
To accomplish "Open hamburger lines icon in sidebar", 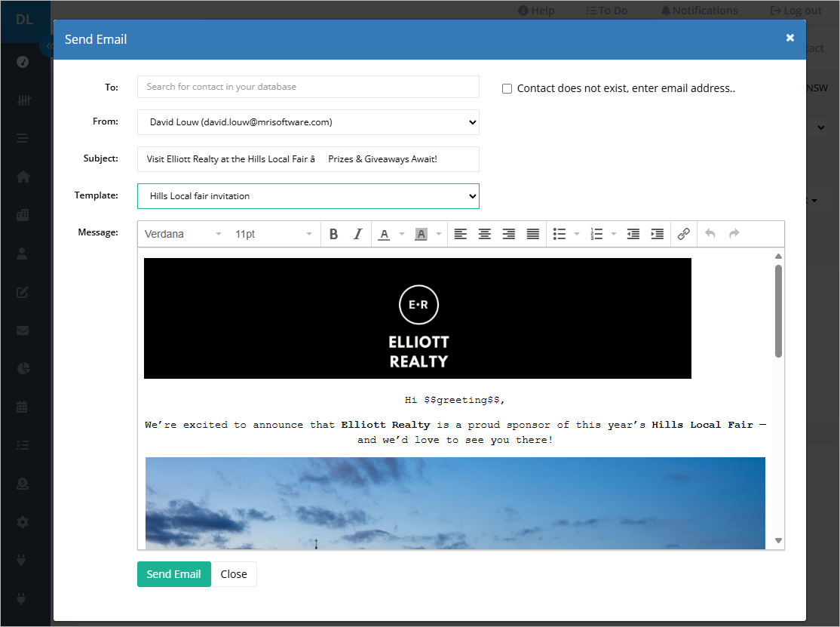I will (x=23, y=138).
